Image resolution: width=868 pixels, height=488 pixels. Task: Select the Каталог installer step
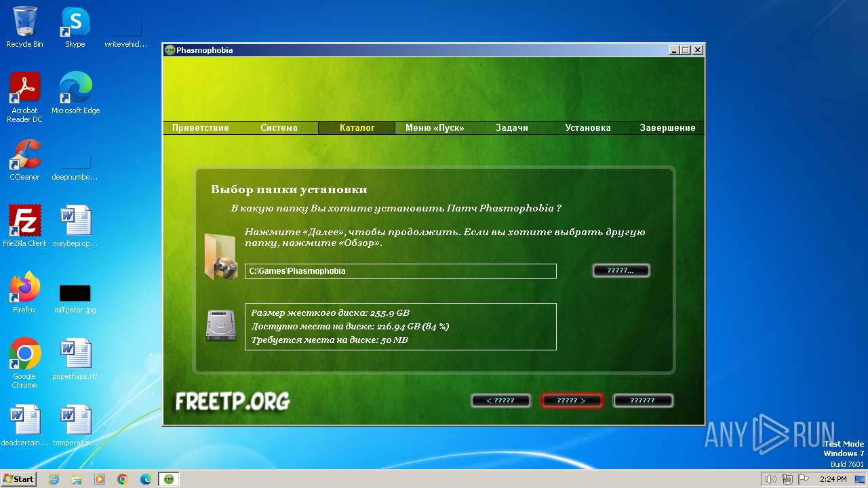point(357,127)
